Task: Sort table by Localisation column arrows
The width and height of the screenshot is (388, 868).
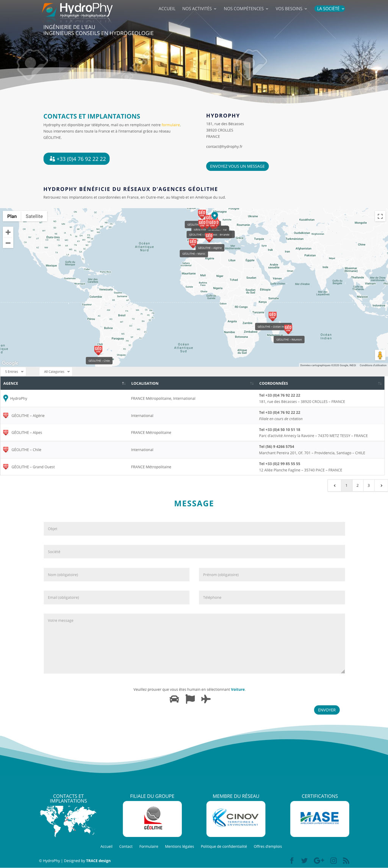Action: pos(252,383)
